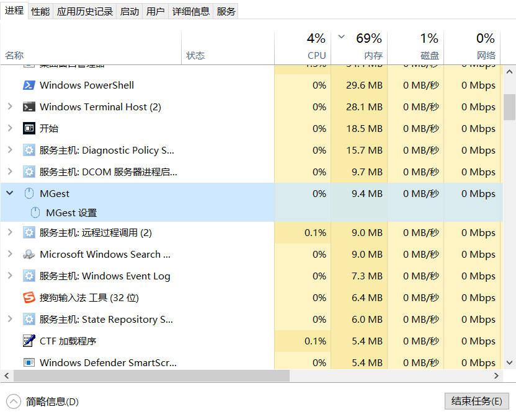
Task: Click the 结束任务(E) button
Action: point(476,401)
